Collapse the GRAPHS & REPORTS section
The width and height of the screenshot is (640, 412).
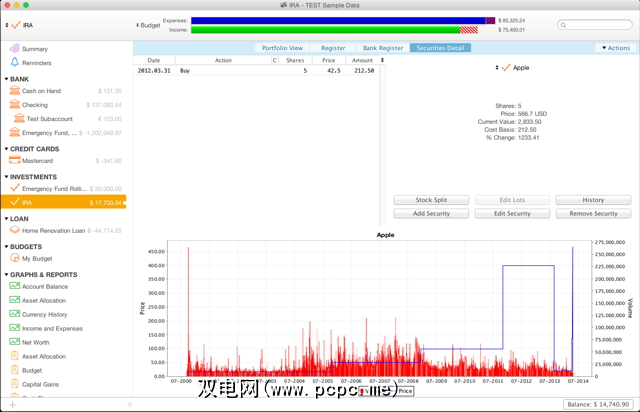(x=6, y=273)
